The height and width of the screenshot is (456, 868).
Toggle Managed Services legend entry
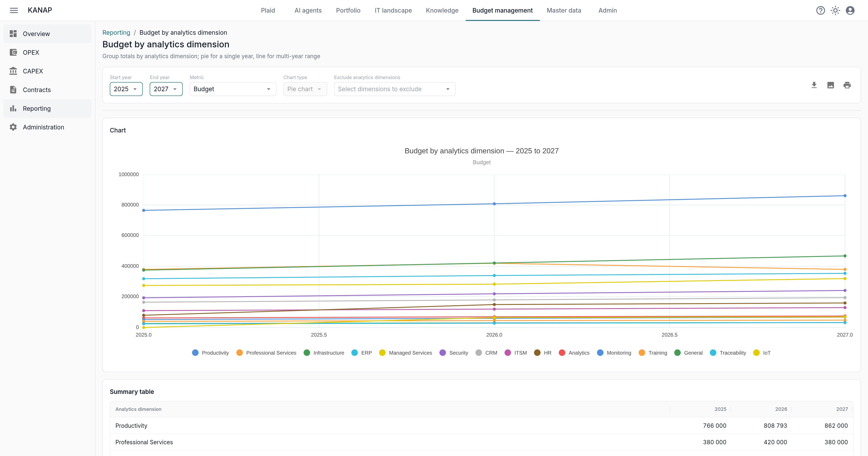405,353
